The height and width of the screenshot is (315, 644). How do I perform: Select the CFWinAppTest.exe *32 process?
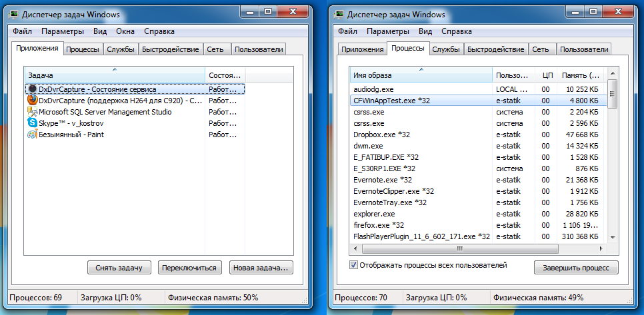pyautogui.click(x=477, y=101)
